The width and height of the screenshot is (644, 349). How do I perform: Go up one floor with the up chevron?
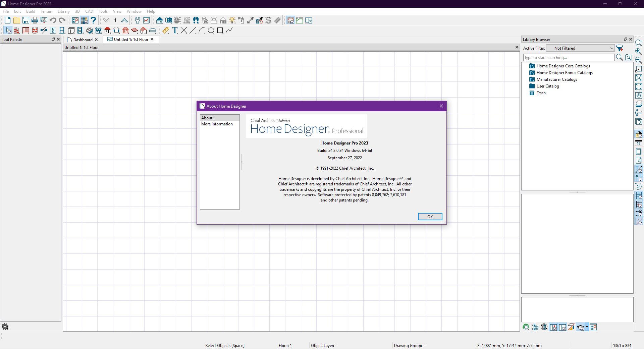pos(124,20)
